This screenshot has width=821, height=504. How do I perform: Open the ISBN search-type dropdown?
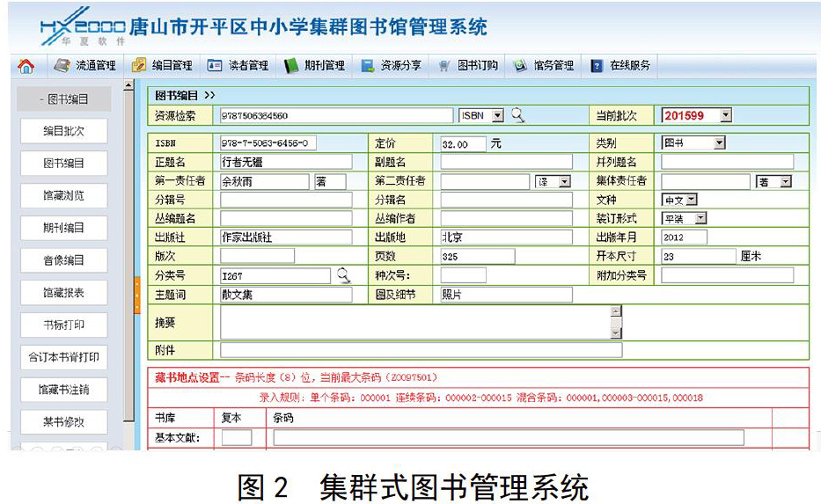481,115
